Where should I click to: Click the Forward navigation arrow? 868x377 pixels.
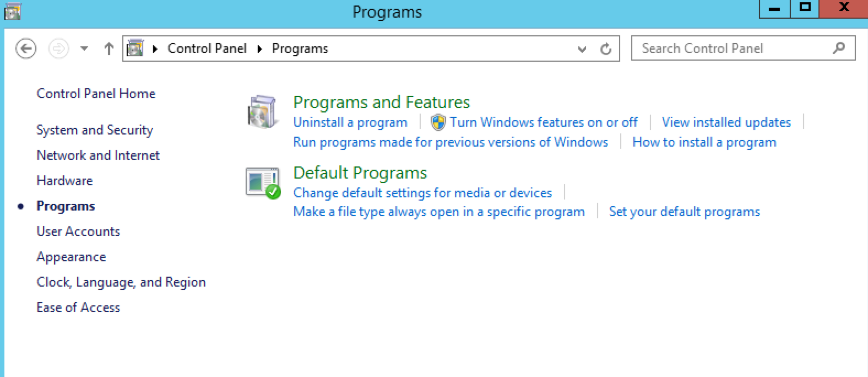[x=58, y=49]
